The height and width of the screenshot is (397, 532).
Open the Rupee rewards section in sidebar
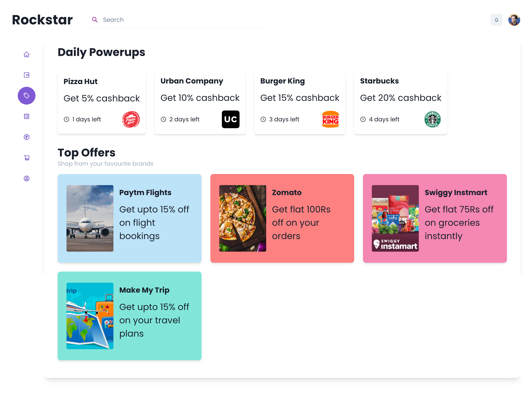click(x=26, y=137)
